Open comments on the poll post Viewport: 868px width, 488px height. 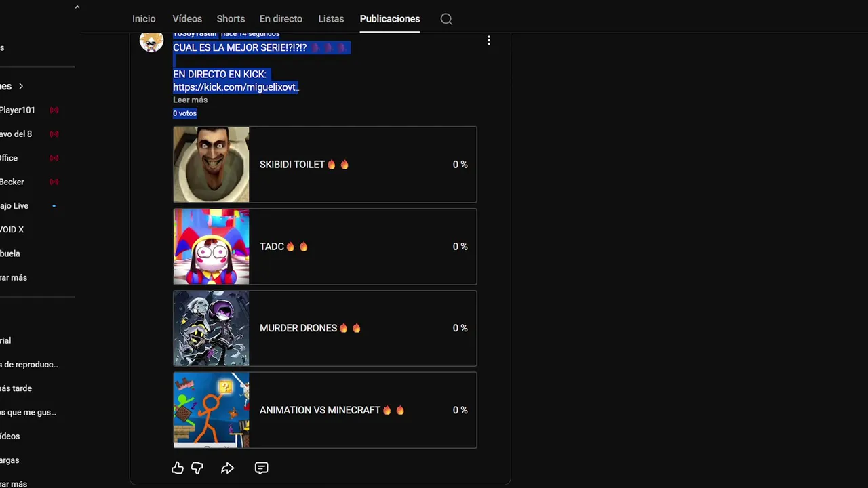point(261,468)
